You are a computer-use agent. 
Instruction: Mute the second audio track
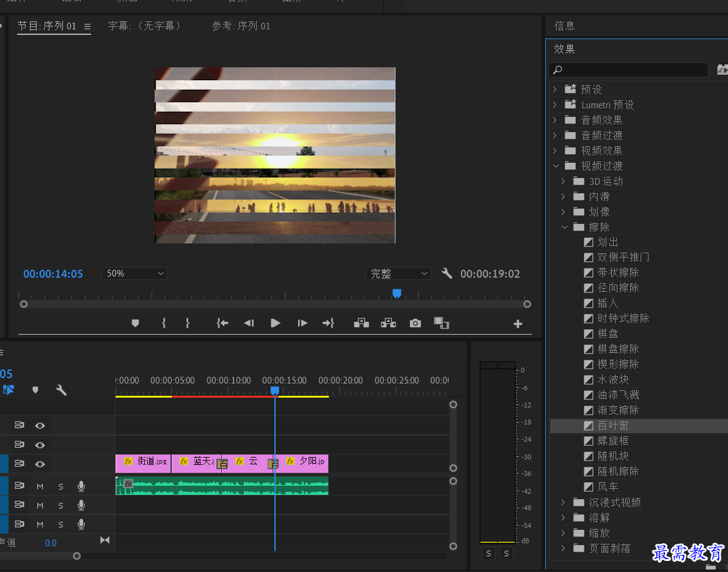point(40,505)
